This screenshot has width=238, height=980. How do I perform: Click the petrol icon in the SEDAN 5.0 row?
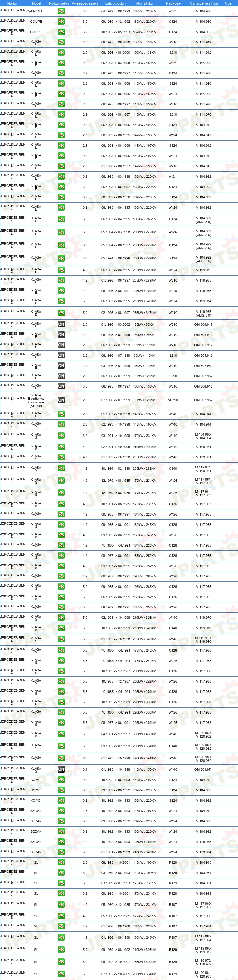coord(61,852)
